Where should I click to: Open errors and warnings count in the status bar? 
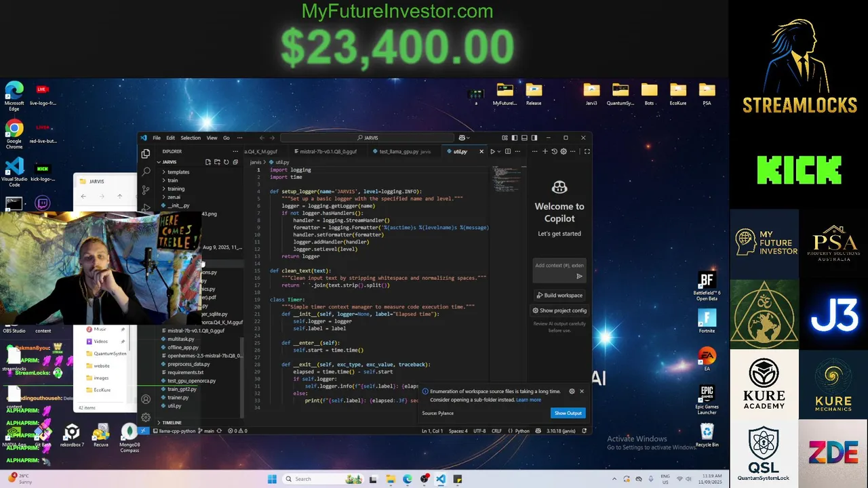click(x=237, y=430)
